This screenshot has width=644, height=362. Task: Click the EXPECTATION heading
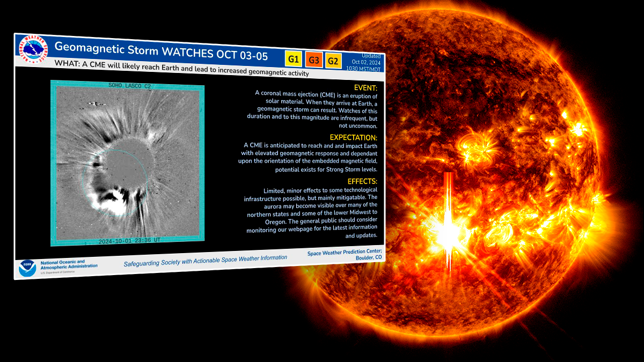coord(353,138)
